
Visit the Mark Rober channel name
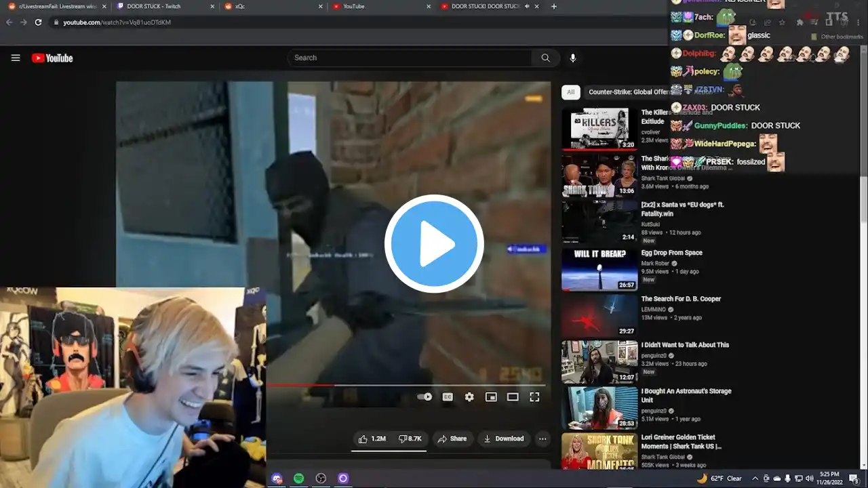tap(656, 263)
